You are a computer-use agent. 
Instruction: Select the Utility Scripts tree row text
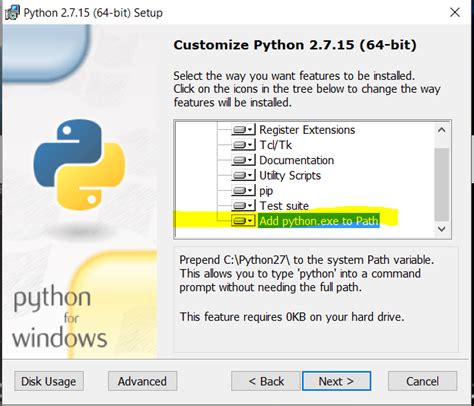pos(290,176)
